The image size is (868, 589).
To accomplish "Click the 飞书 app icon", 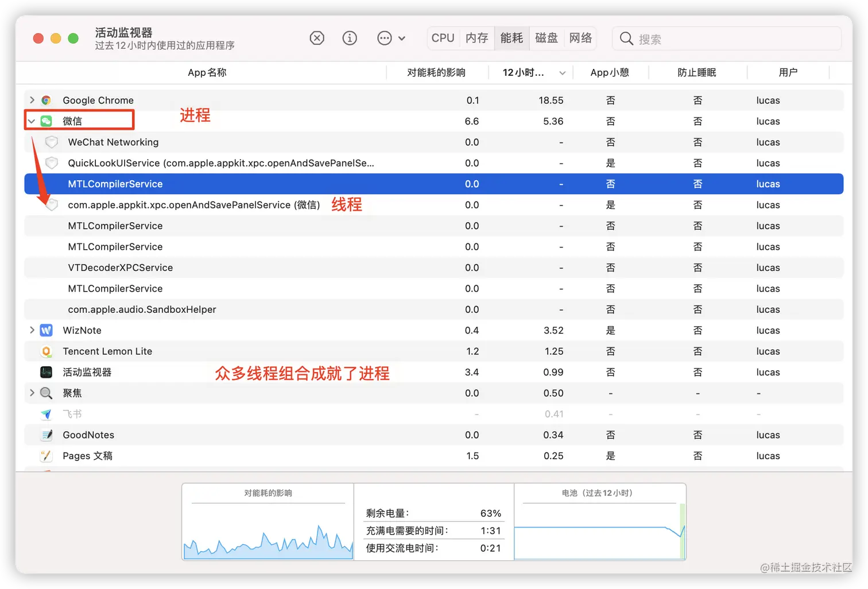I will coord(46,413).
